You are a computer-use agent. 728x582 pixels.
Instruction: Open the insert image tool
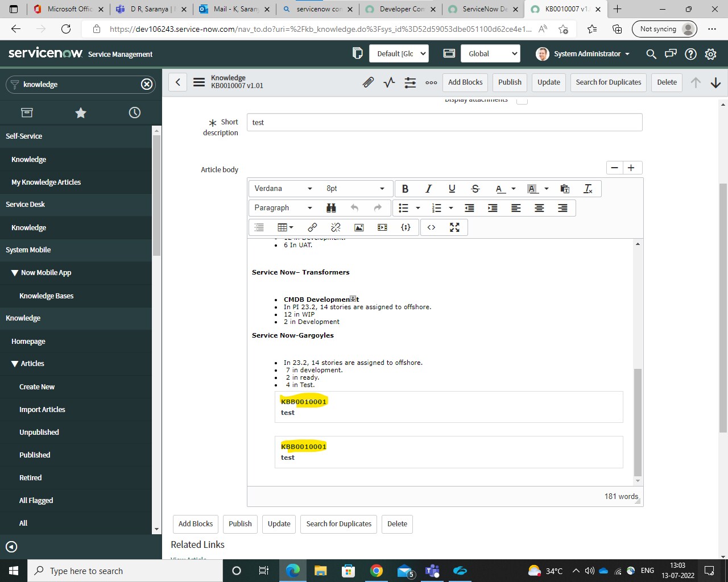[358, 227]
